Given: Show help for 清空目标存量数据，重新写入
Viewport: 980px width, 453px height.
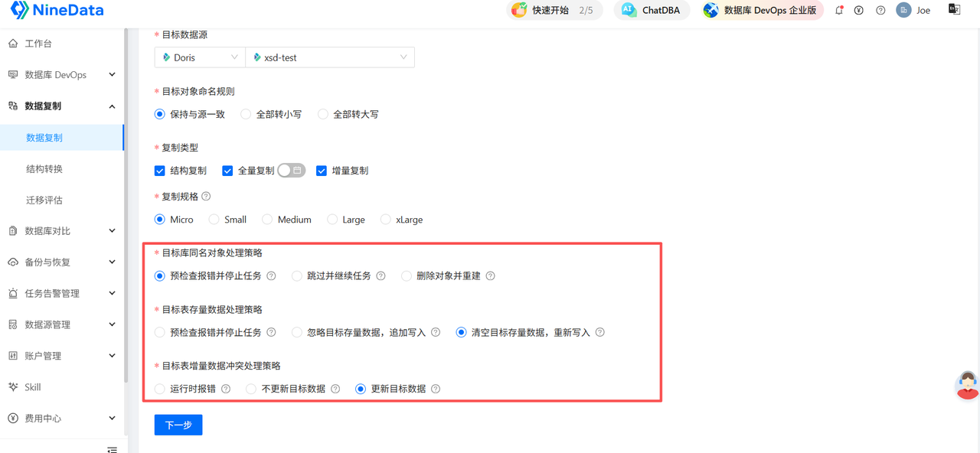Looking at the screenshot, I should [x=600, y=333].
